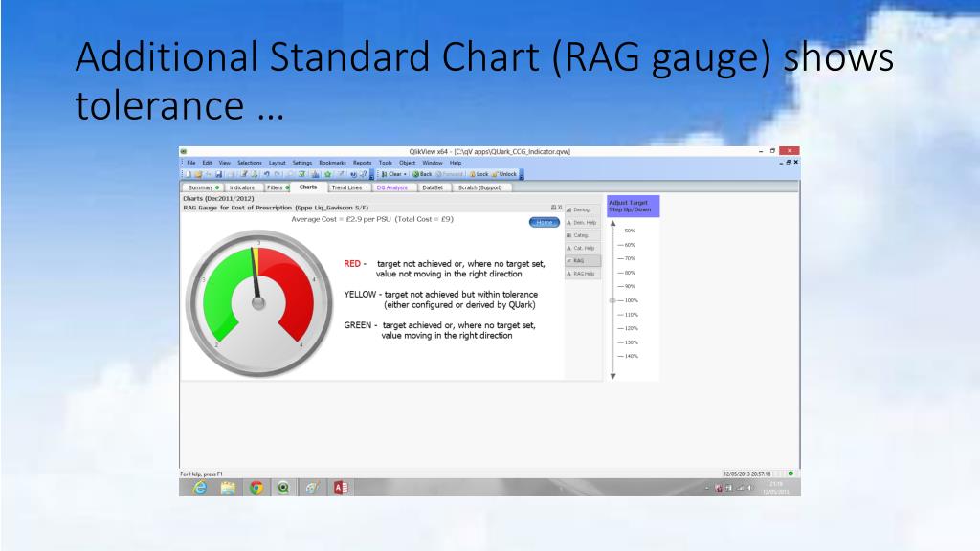
Task: Click the "Charts (Dec2011/2012)" title text
Action: tap(218, 199)
